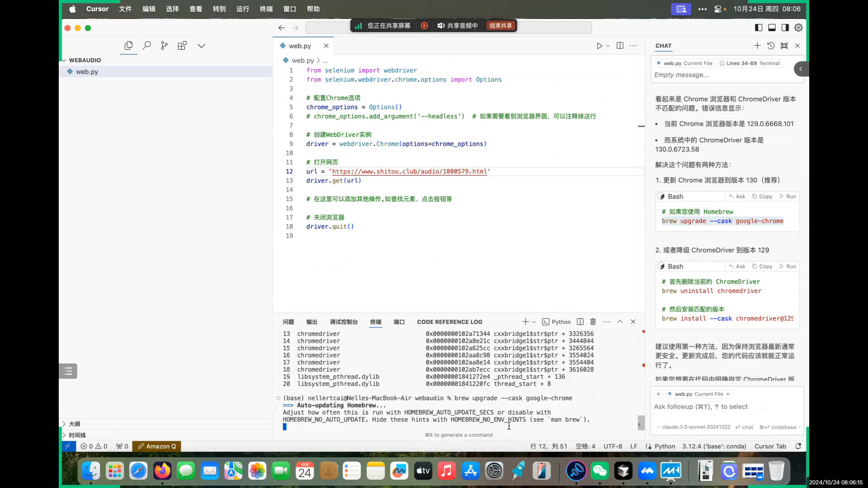Click the Run button in editor toolbar

598,46
